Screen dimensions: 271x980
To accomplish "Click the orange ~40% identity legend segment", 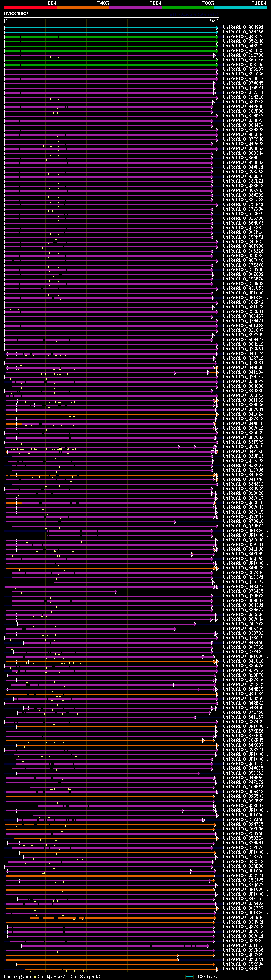I will pyautogui.click(x=83, y=8).
